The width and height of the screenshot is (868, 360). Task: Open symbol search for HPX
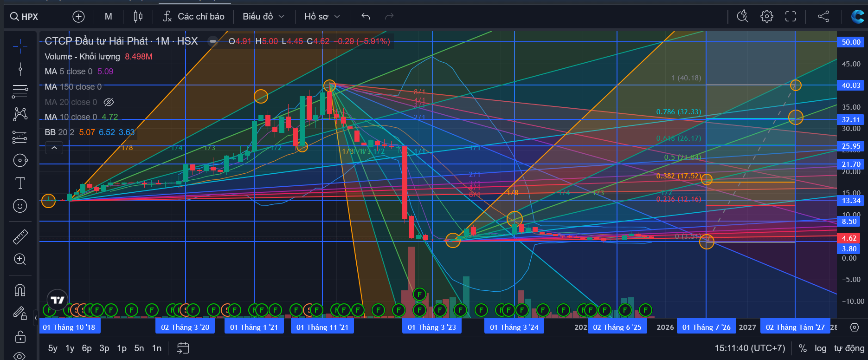[24, 17]
